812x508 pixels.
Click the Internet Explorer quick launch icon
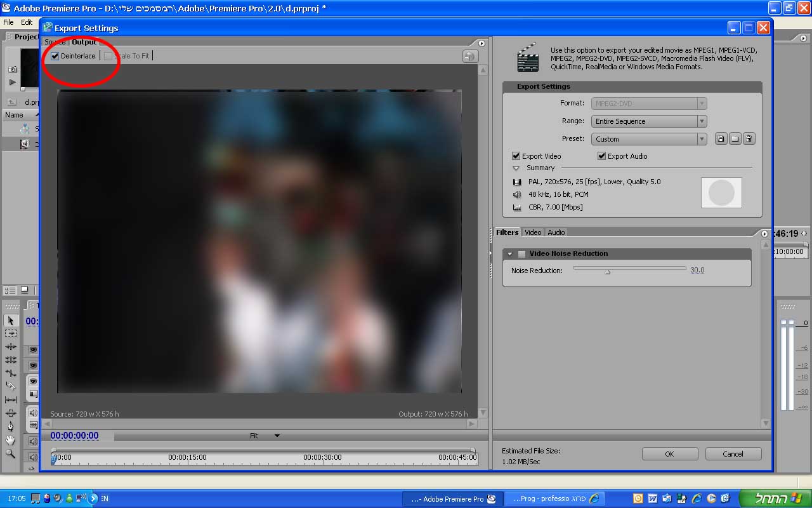click(697, 498)
